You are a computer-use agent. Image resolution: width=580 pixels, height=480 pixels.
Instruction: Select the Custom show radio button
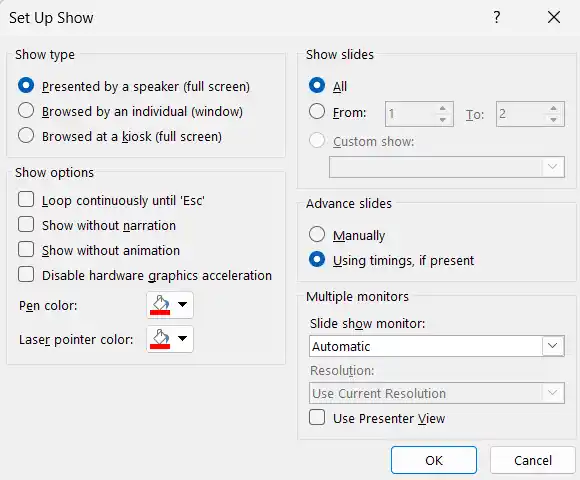(x=317, y=141)
